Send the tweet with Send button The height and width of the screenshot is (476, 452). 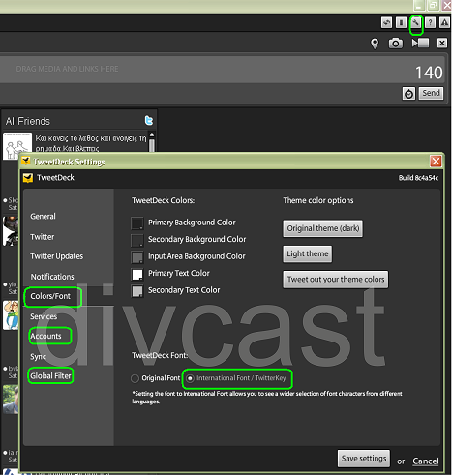pyautogui.click(x=431, y=93)
